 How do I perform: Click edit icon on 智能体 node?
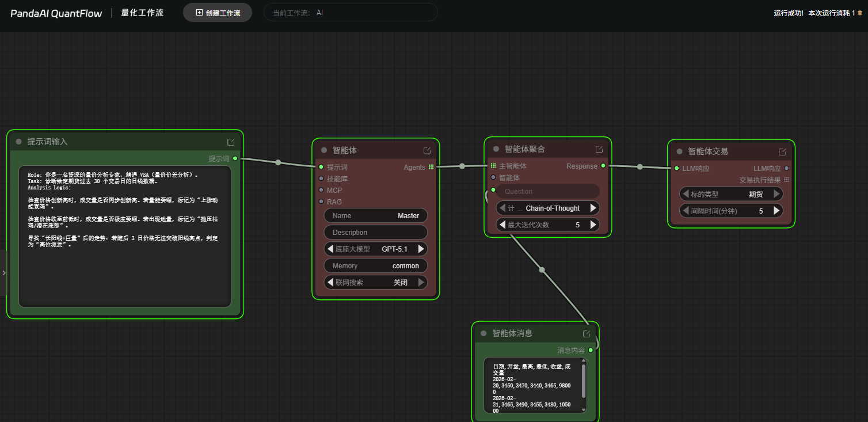[427, 151]
